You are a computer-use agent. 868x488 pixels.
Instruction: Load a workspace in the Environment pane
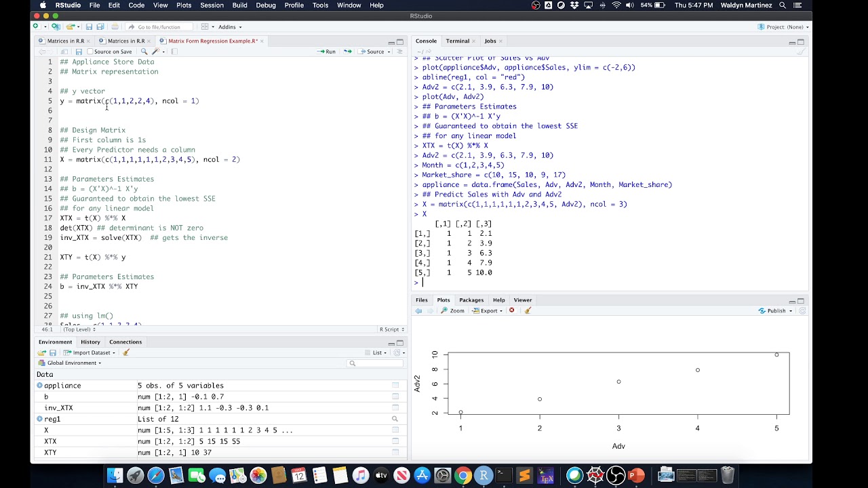42,352
